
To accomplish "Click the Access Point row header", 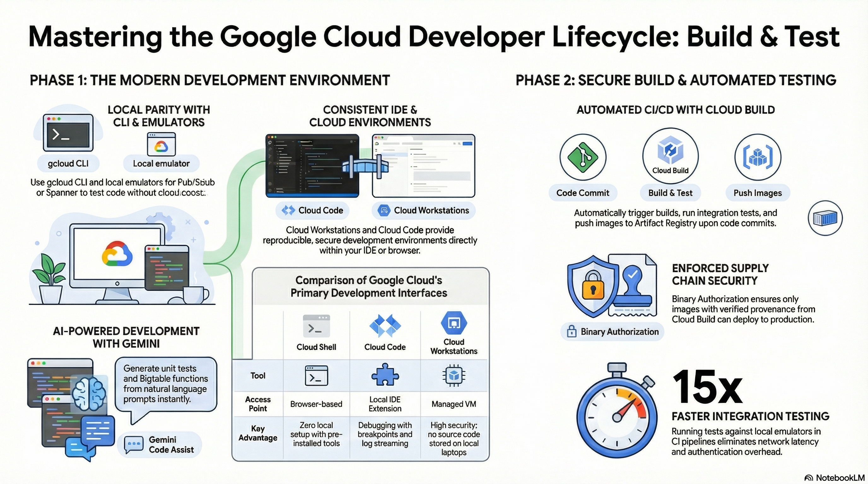I will point(258,404).
